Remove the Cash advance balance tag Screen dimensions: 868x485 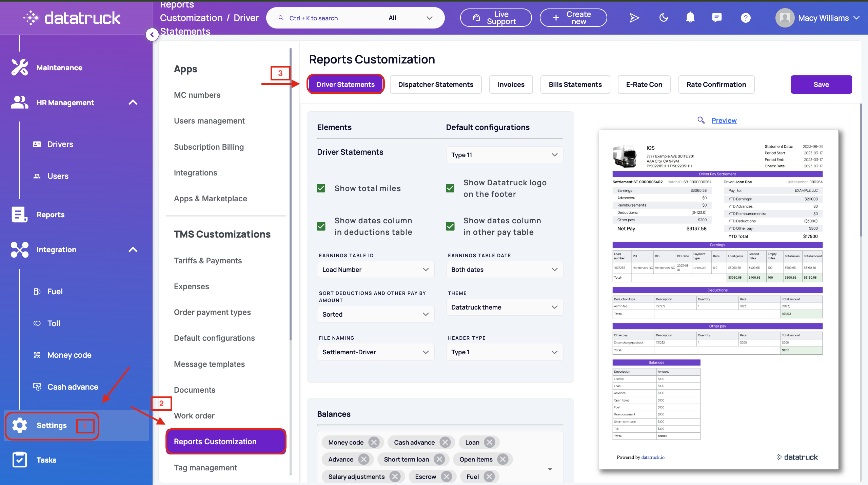coord(445,442)
